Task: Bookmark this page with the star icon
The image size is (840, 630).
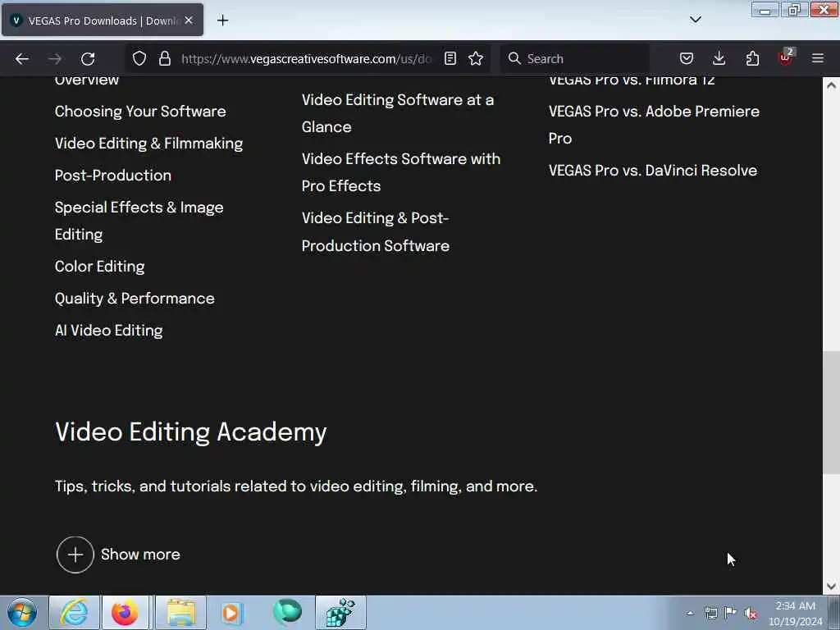Action: coord(476,58)
